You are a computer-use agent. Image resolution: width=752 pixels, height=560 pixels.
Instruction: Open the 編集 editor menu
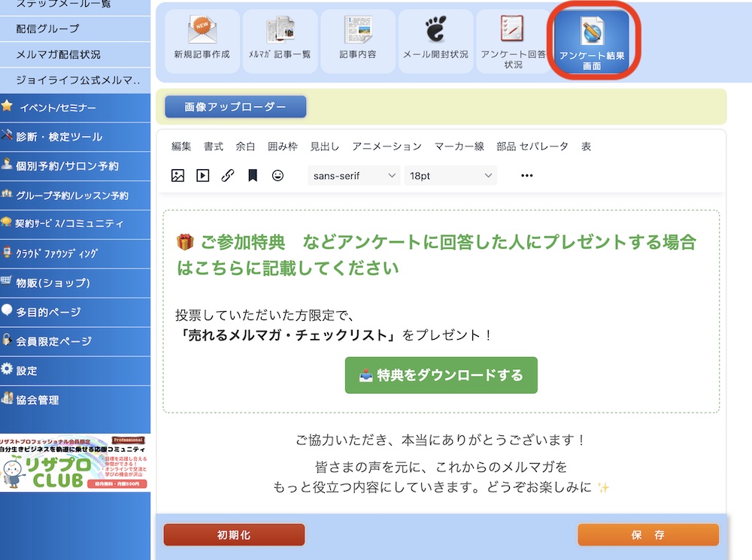click(181, 147)
